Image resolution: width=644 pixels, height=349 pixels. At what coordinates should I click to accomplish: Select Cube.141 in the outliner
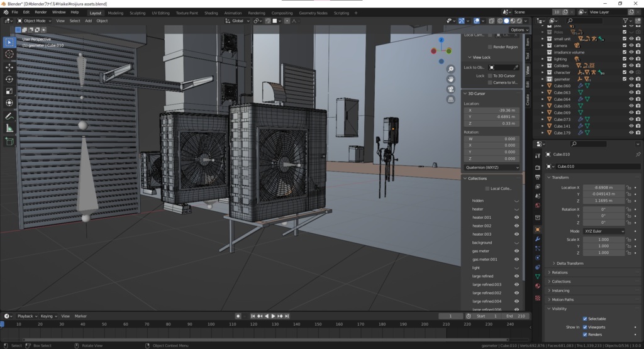562,126
